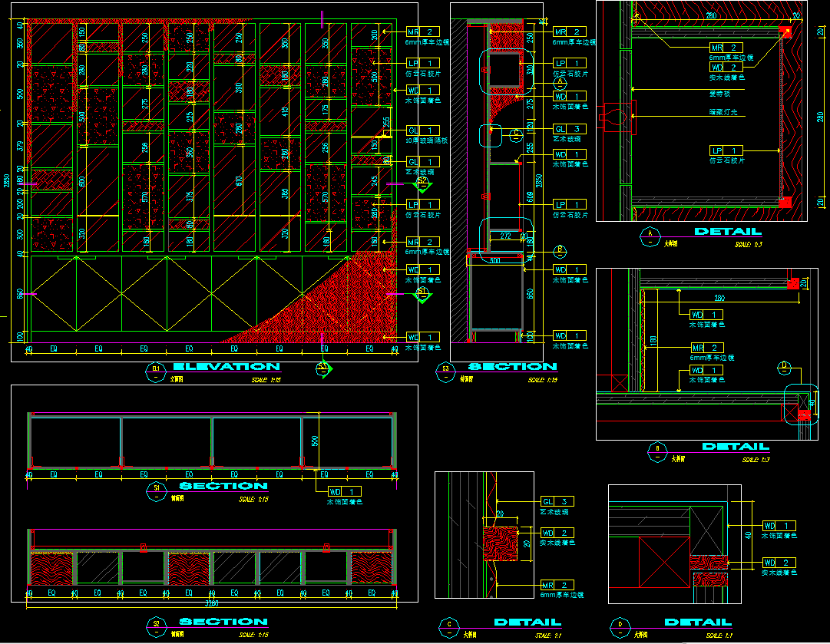The image size is (830, 644).
Task: Select the S2 section marker beside the elevation
Action: click(x=422, y=180)
